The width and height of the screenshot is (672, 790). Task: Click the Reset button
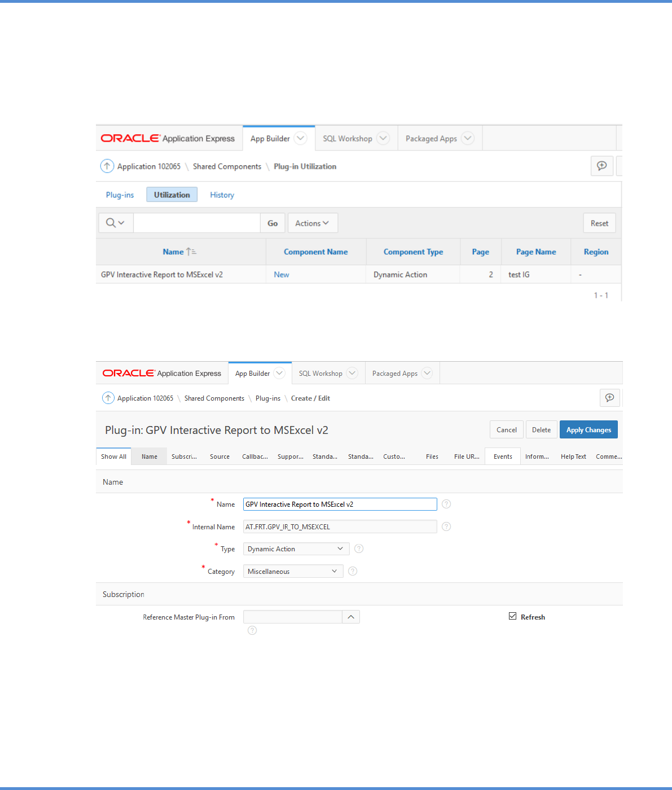pyautogui.click(x=599, y=223)
